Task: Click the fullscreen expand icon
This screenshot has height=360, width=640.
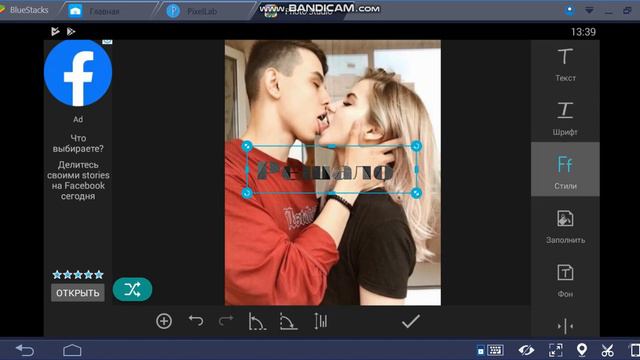Action: [556, 350]
